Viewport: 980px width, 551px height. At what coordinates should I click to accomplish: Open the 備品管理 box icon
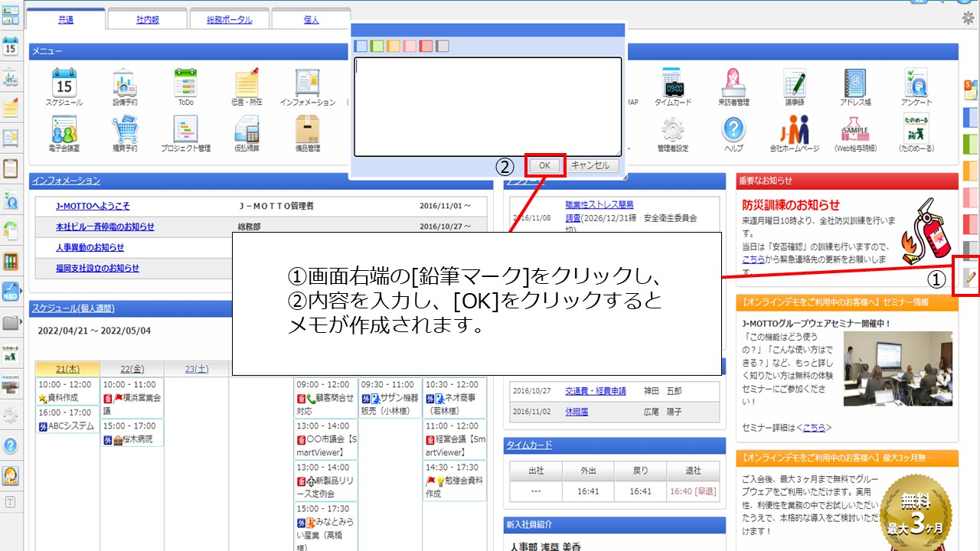[308, 129]
